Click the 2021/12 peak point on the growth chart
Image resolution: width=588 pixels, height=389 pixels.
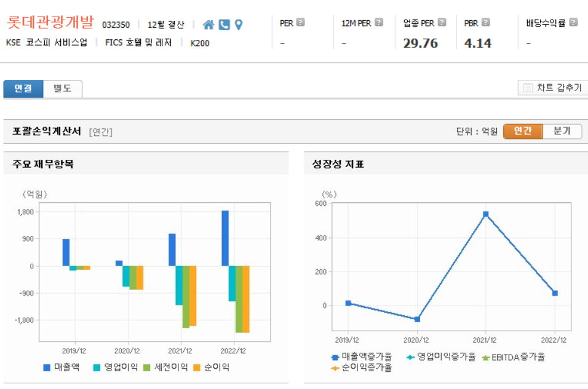pos(485,214)
